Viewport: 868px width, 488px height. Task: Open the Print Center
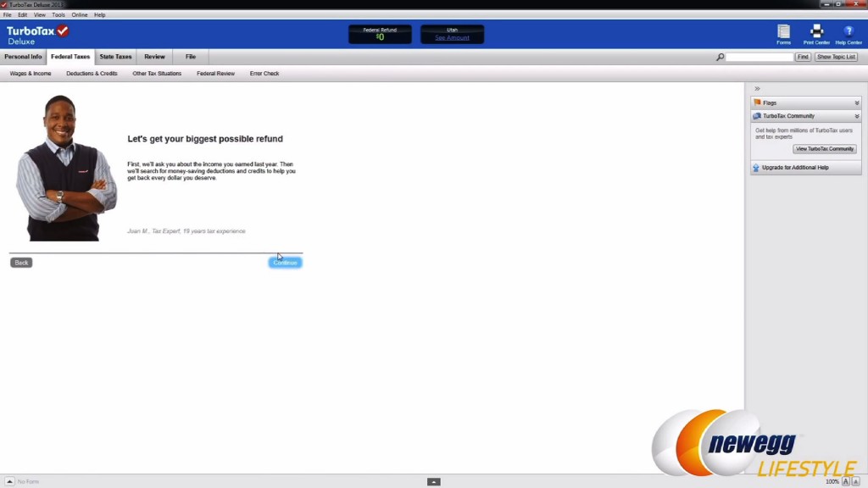tap(816, 34)
